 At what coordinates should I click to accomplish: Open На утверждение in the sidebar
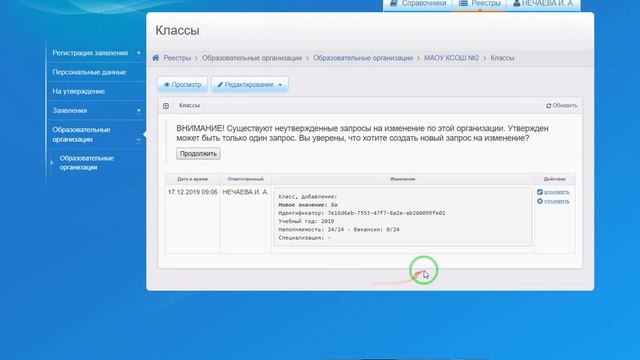click(x=78, y=91)
